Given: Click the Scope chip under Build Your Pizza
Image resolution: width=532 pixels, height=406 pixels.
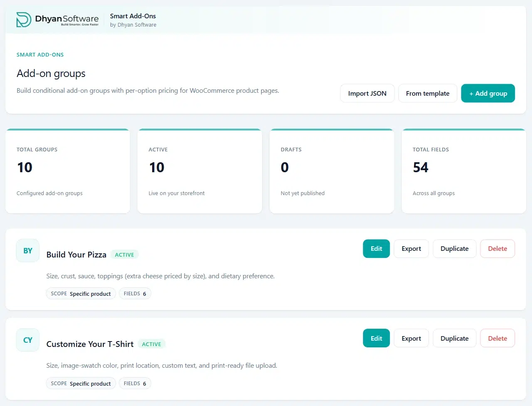Looking at the screenshot, I should tap(81, 293).
